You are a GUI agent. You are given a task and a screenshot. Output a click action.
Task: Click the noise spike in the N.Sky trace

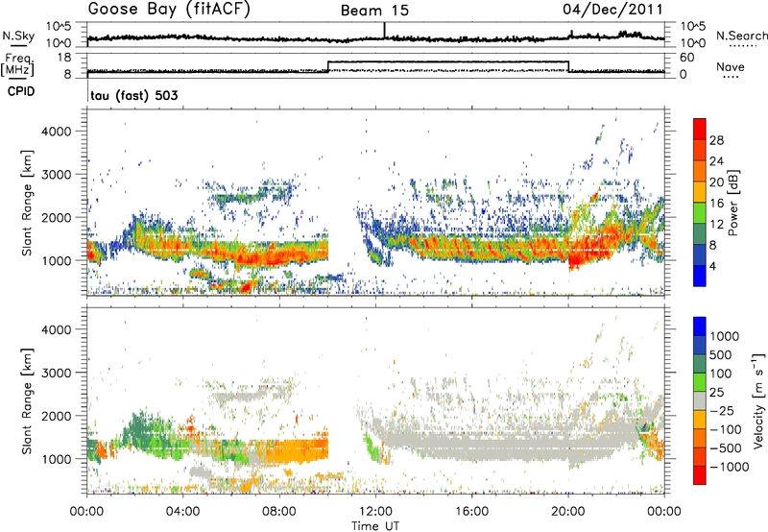pos(385,30)
